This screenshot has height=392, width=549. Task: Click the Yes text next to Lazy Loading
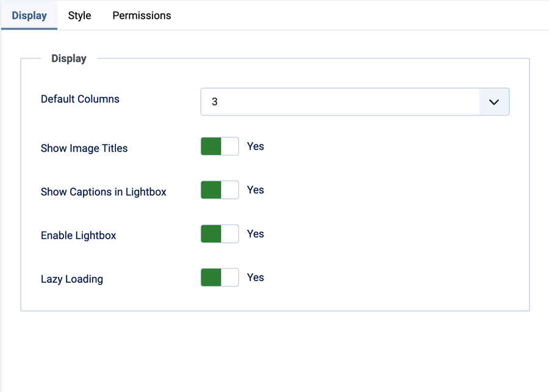255,277
